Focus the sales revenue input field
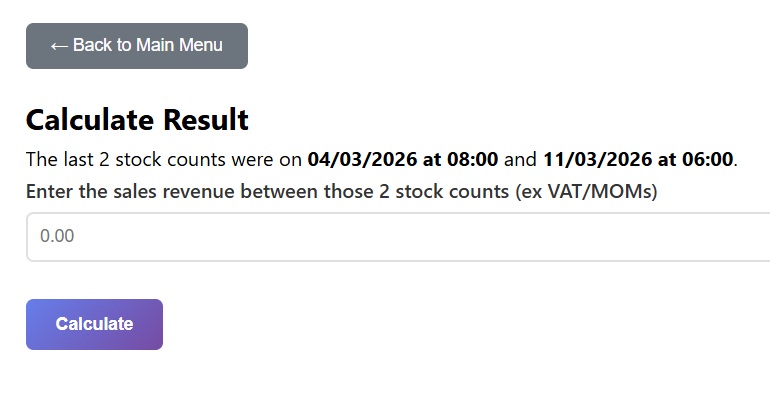This screenshot has height=418, width=770. 398,237
